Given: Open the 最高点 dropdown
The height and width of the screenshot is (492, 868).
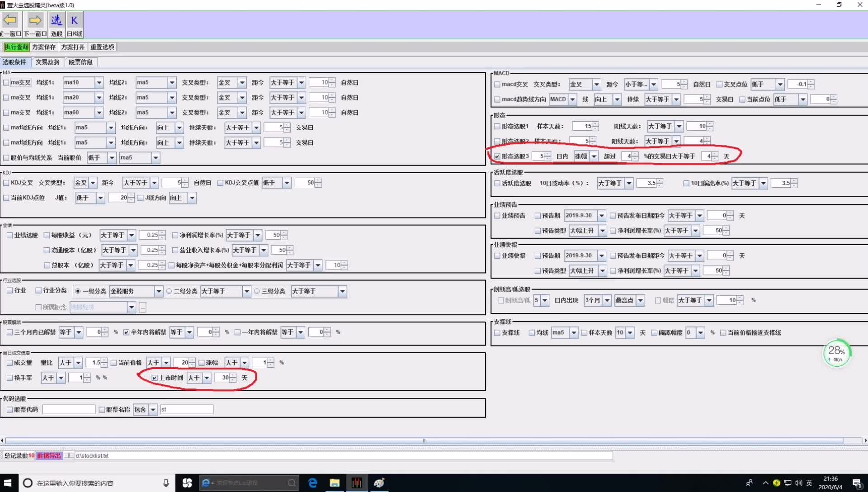Looking at the screenshot, I should click(x=640, y=300).
